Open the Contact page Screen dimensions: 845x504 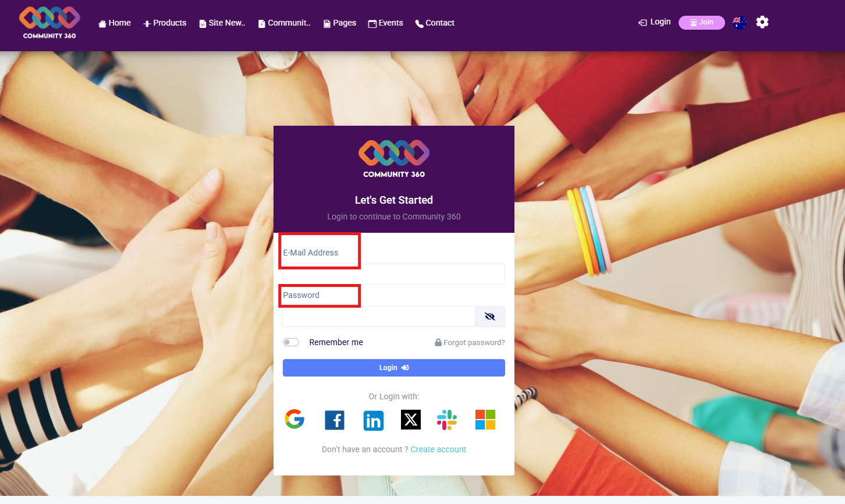435,23
